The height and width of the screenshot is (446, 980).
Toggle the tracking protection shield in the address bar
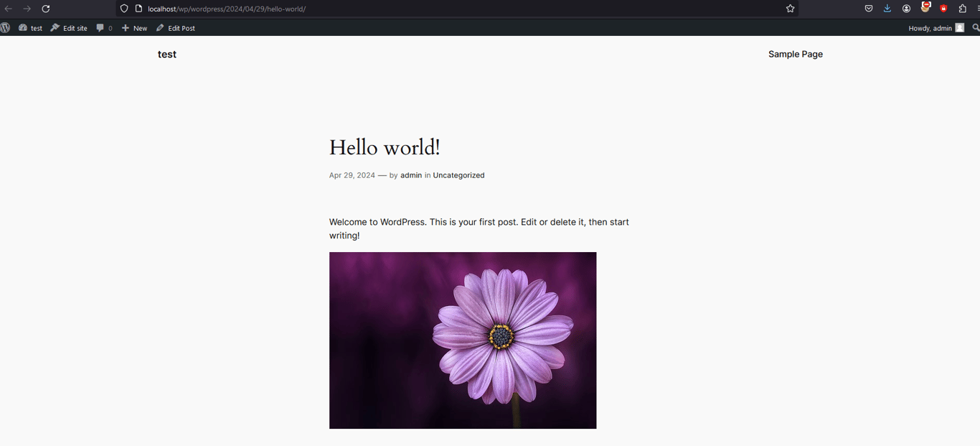click(123, 9)
